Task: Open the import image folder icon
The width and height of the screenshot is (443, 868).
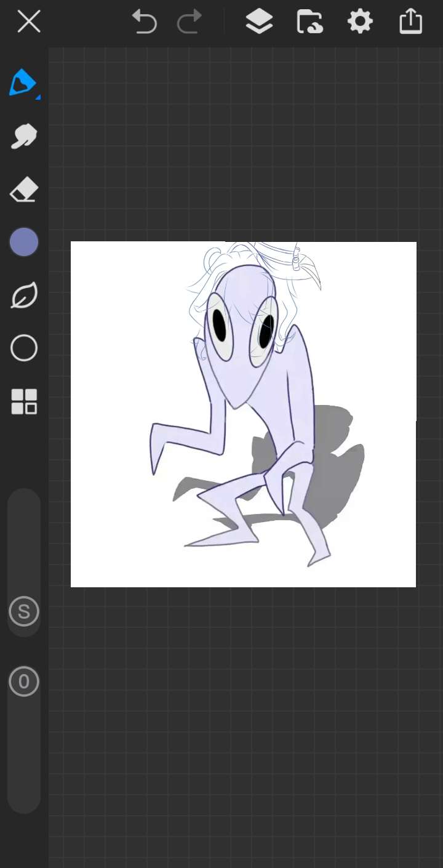Action: tap(309, 22)
